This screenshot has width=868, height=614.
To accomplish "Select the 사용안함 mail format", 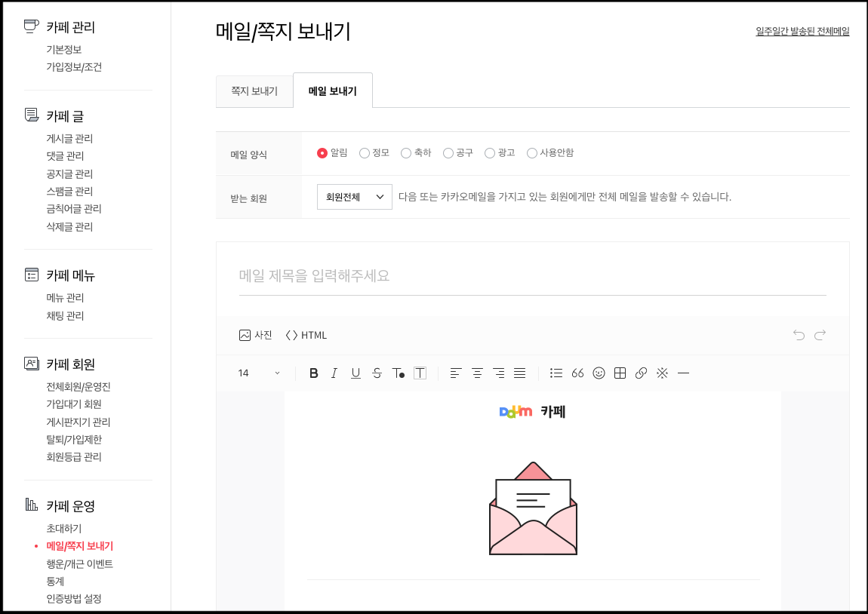I will (x=532, y=153).
